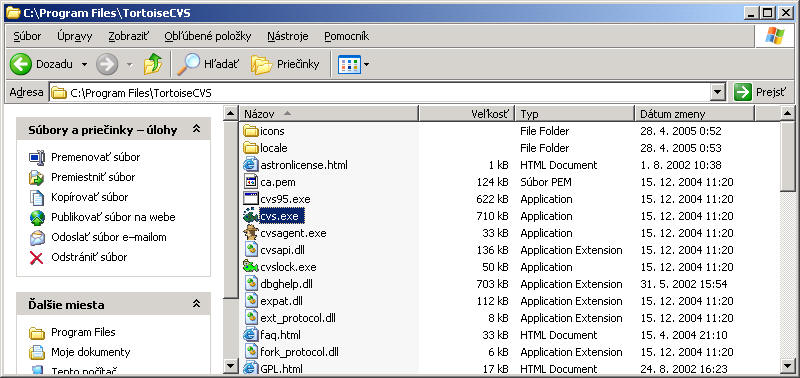This screenshot has height=378, width=800.
Task: Click Premiestniť súbor task link
Action: coord(93,177)
